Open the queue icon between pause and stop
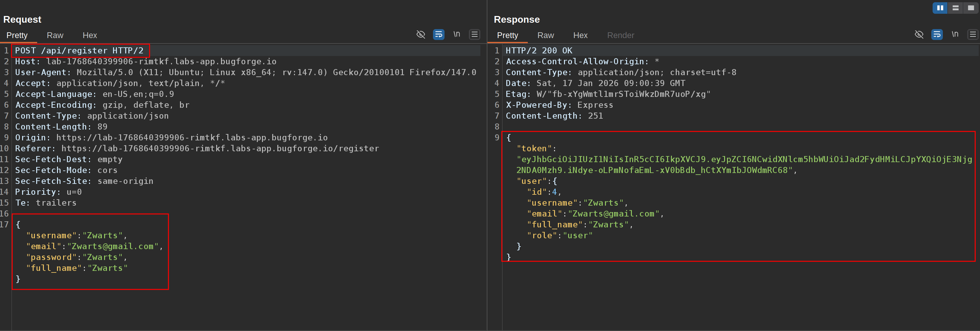The height and width of the screenshot is (331, 980). [x=956, y=8]
